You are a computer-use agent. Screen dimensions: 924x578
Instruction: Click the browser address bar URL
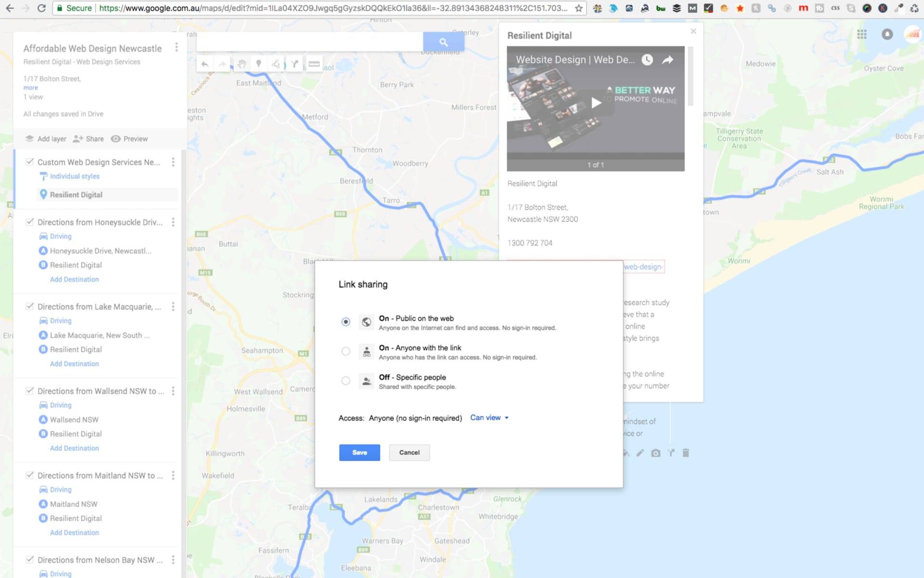tap(333, 8)
